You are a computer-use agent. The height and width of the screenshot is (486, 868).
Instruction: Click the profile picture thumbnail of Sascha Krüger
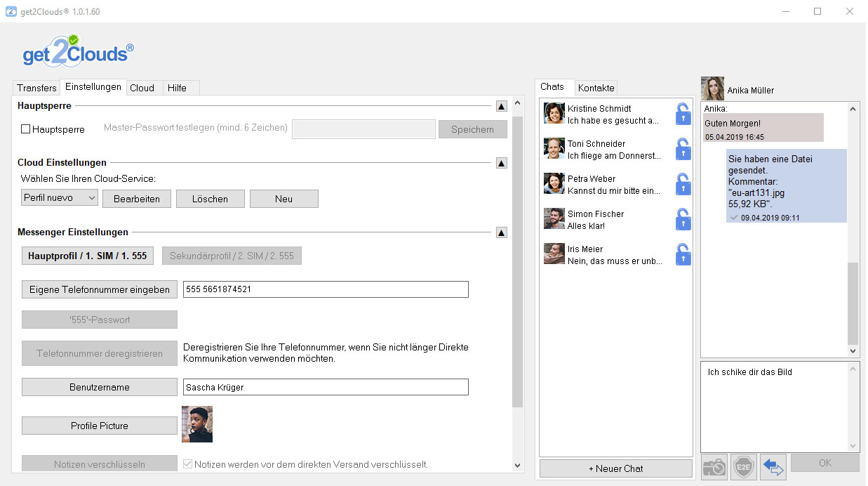click(197, 423)
